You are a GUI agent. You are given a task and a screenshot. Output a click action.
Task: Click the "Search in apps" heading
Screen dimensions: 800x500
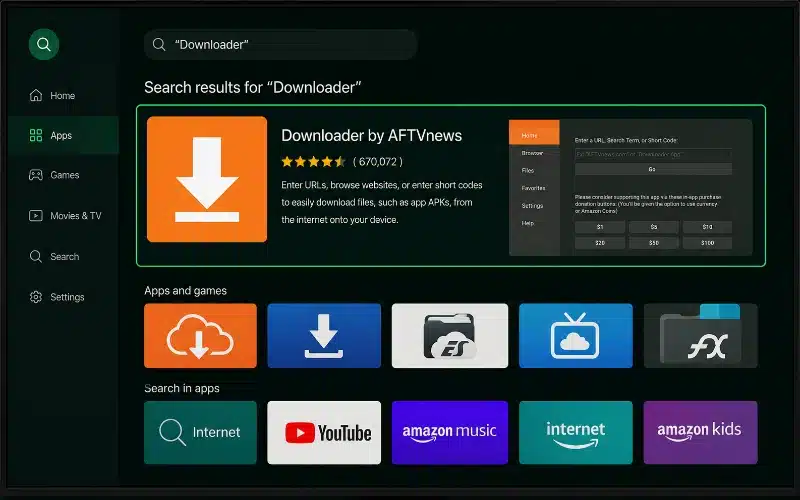[182, 388]
